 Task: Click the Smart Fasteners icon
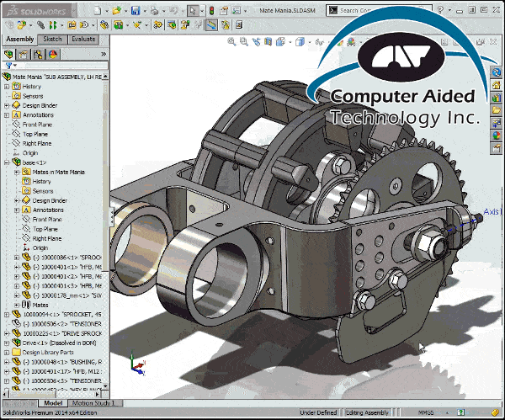click(72, 24)
